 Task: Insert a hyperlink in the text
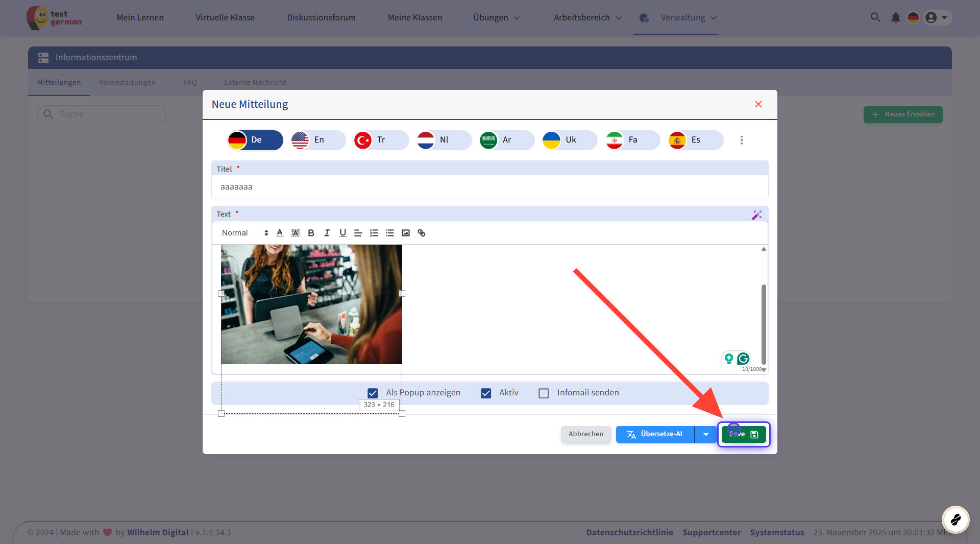coord(422,233)
